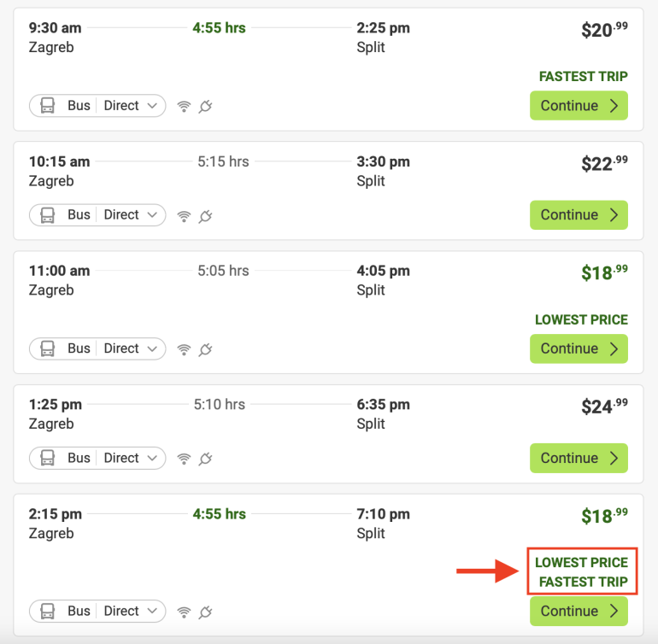Image resolution: width=658 pixels, height=644 pixels.
Task: Click the $18.99 price on the 11:00 am trip
Action: pos(604,272)
